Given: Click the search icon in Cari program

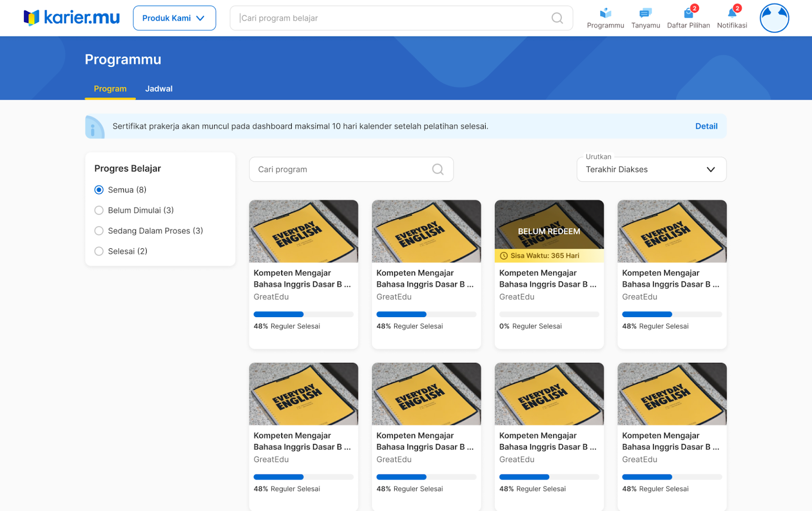Looking at the screenshot, I should (x=437, y=169).
